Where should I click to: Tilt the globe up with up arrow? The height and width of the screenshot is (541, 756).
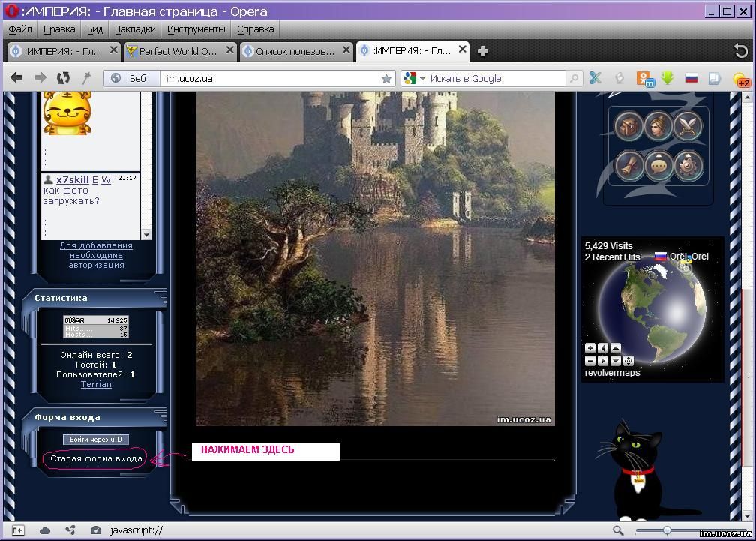click(616, 347)
